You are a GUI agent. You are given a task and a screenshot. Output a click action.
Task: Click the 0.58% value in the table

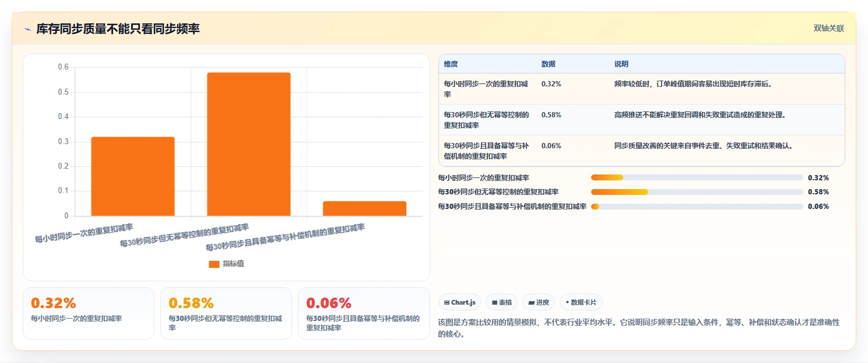point(551,115)
